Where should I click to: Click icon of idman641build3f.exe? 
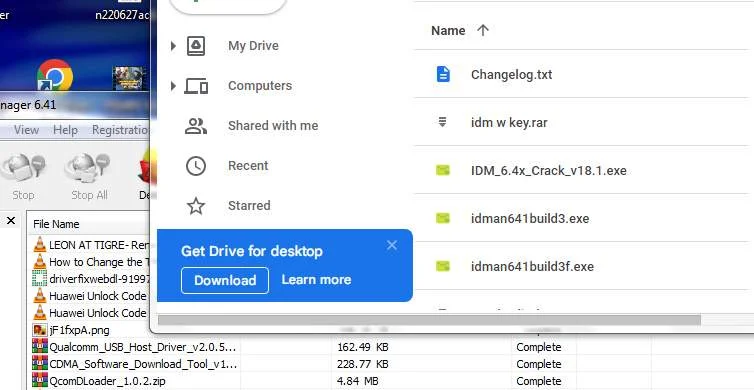442,266
